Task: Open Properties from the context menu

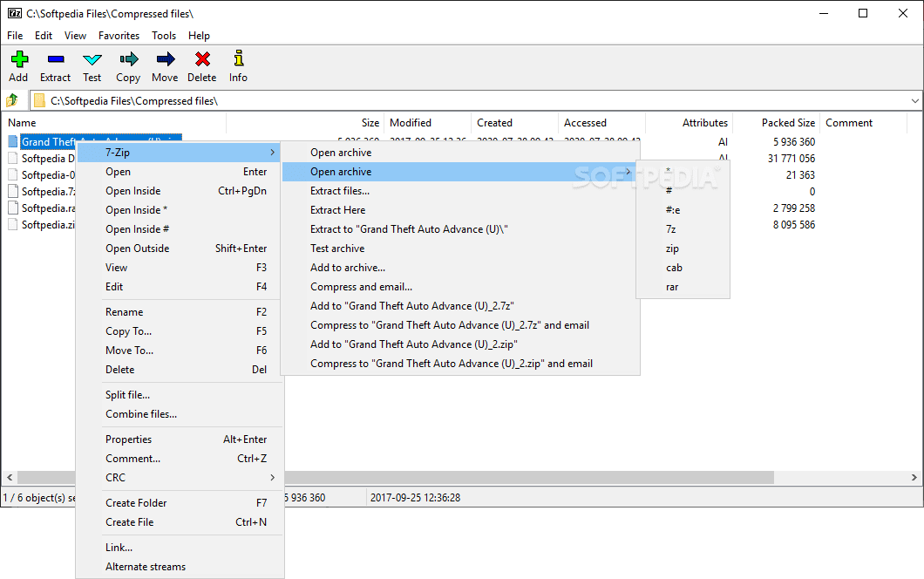Action: 180,439
